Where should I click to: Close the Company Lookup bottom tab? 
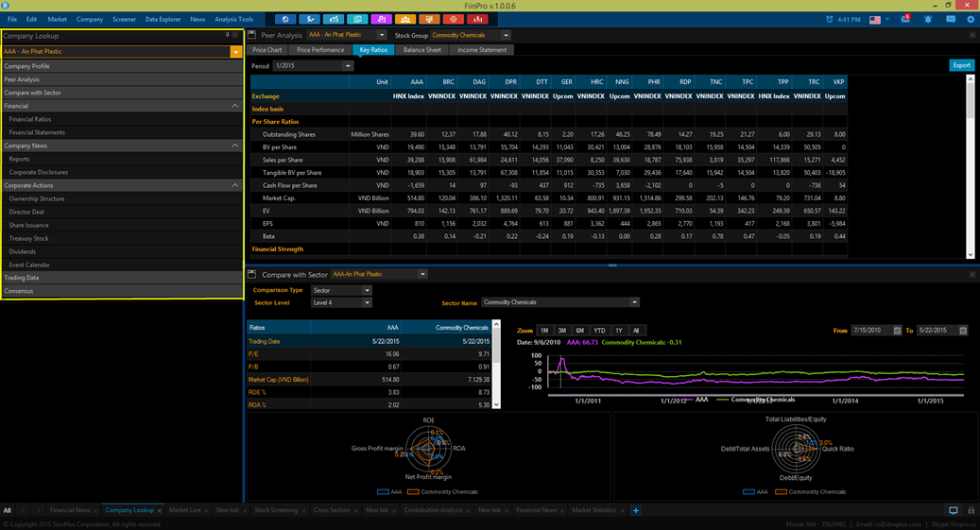pos(160,510)
